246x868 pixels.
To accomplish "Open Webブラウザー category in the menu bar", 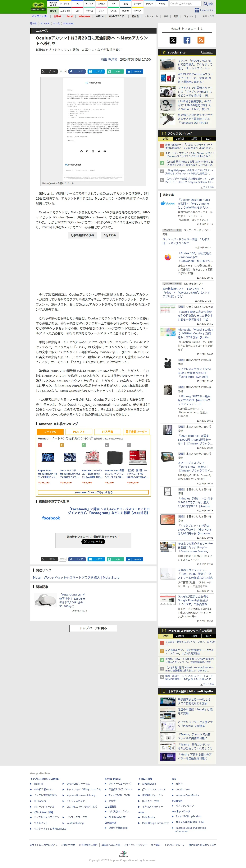I will click(x=117, y=16).
